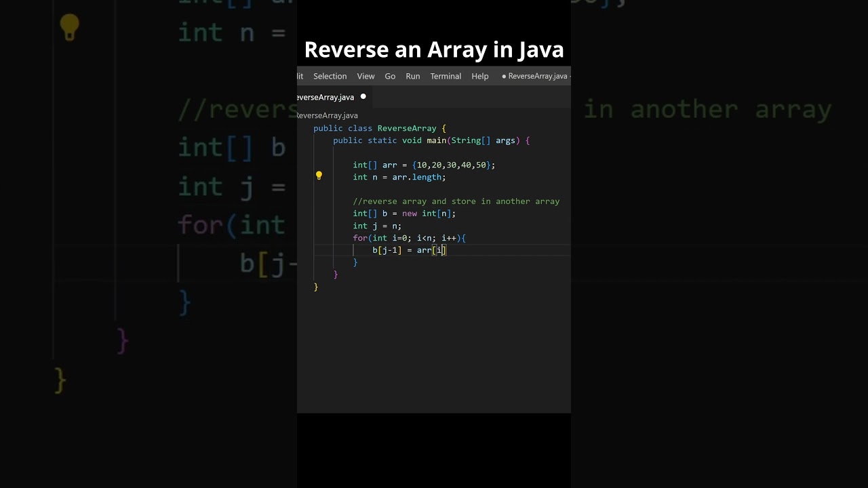
Task: Open the Run menu
Action: point(412,76)
